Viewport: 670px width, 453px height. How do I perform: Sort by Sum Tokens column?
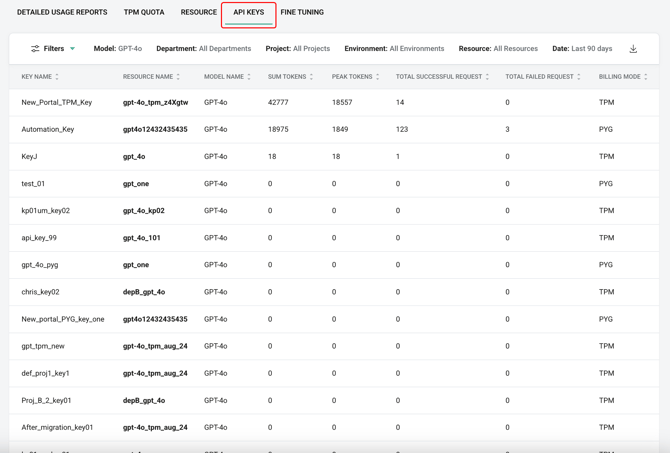(311, 76)
